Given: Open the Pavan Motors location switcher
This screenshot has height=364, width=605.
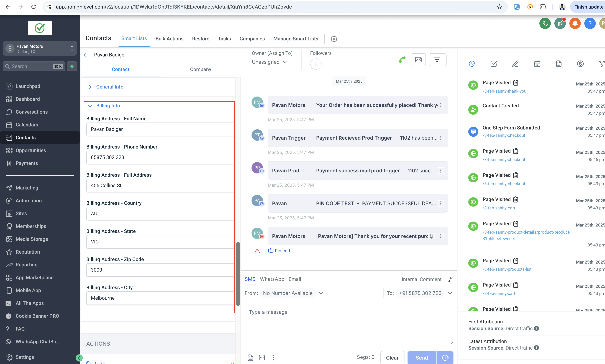Looking at the screenshot, I should (40, 49).
